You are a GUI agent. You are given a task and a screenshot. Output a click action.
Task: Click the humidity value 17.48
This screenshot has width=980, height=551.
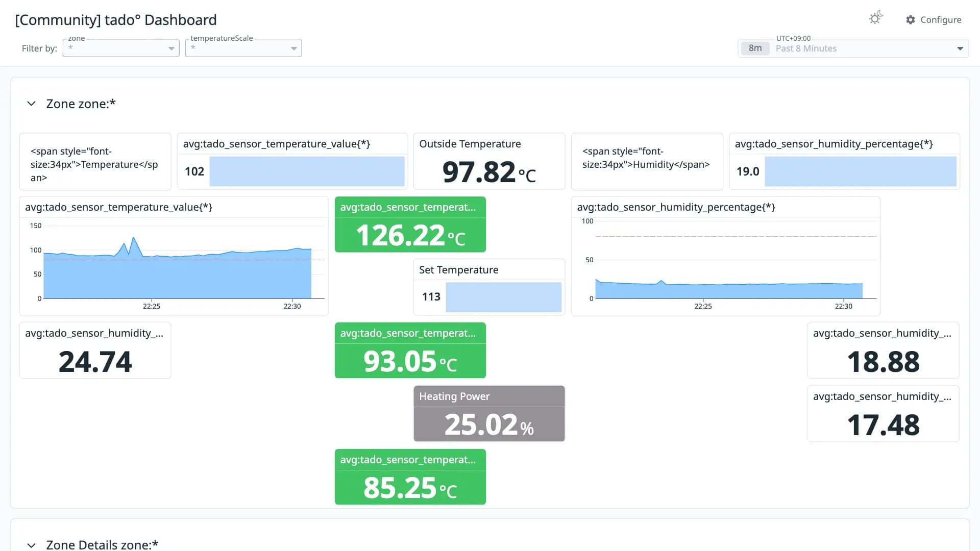pos(883,424)
